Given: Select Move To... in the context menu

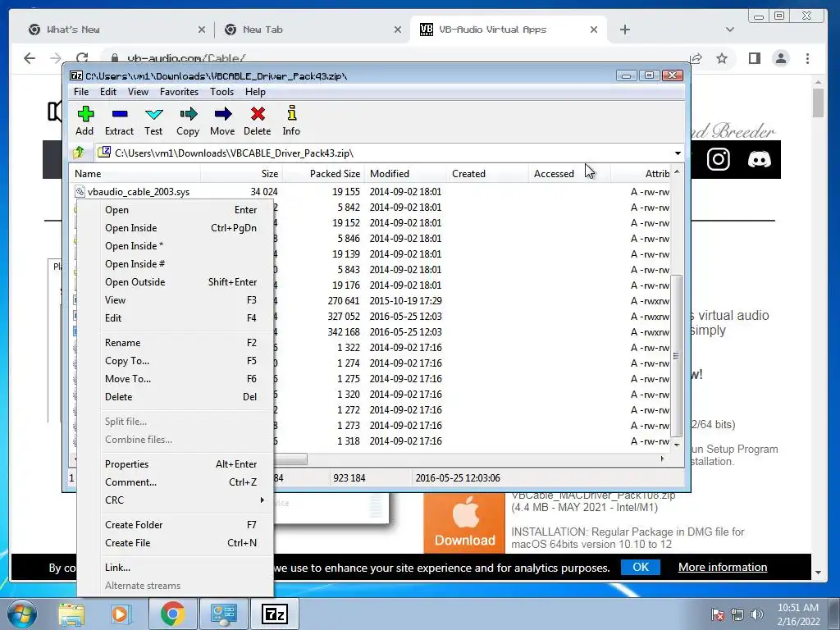Looking at the screenshot, I should point(176,379).
